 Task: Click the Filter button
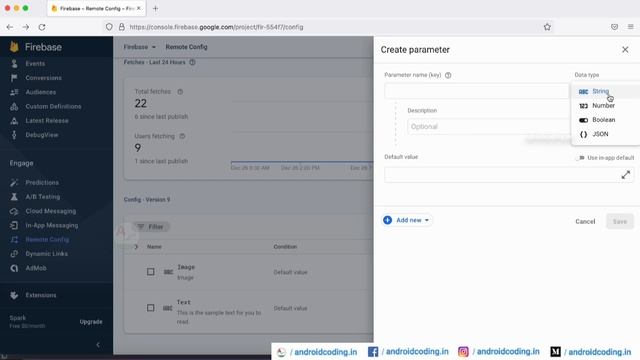click(x=151, y=227)
